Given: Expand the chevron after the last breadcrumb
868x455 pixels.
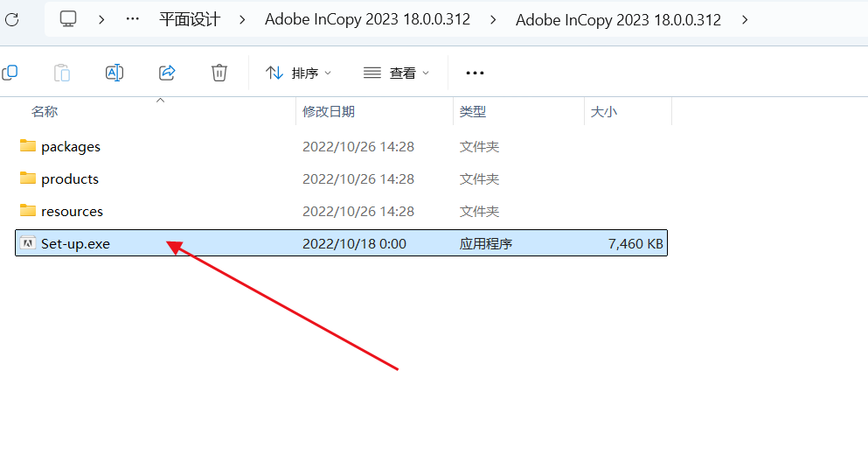Looking at the screenshot, I should tap(745, 20).
